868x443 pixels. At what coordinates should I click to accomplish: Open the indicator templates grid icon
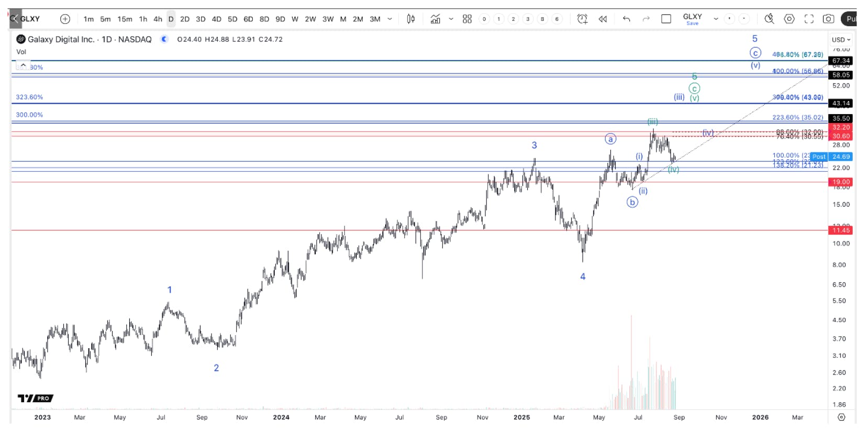(x=467, y=19)
